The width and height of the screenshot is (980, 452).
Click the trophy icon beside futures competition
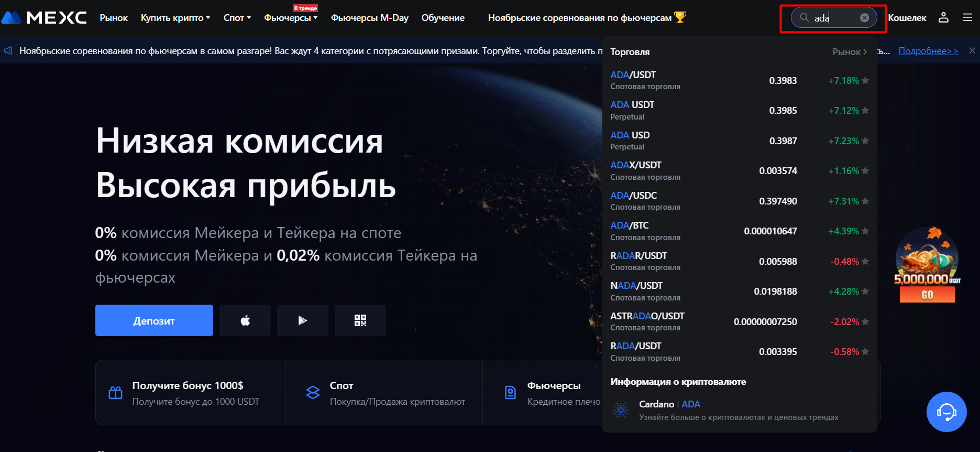coord(680,17)
